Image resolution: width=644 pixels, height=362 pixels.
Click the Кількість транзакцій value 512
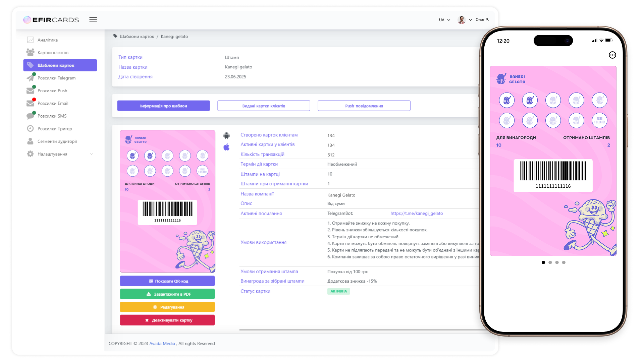pos(331,155)
